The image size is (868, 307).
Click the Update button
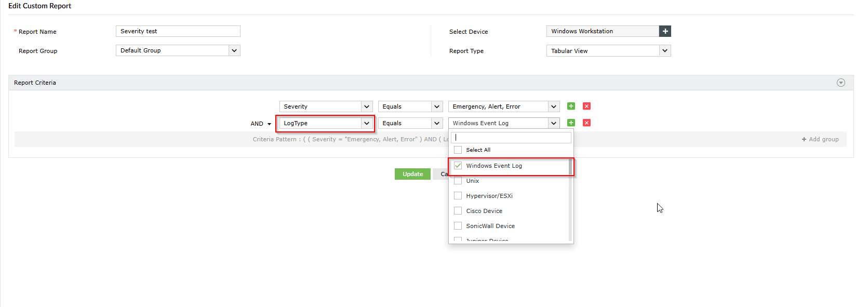(412, 174)
